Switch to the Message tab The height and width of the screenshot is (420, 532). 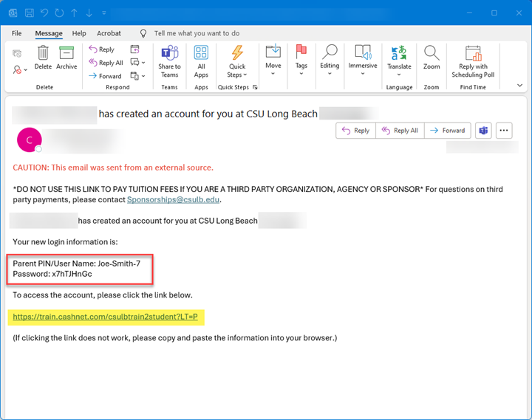49,33
